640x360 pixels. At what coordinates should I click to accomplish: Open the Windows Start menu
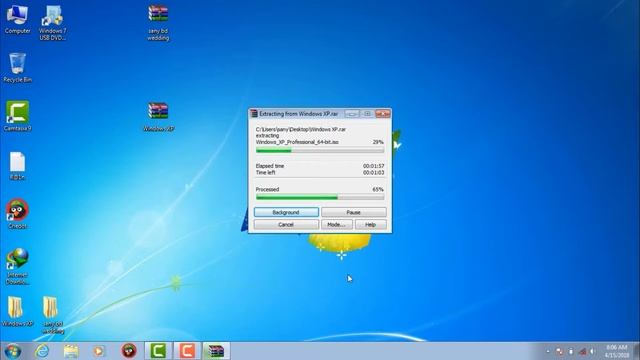click(13, 351)
